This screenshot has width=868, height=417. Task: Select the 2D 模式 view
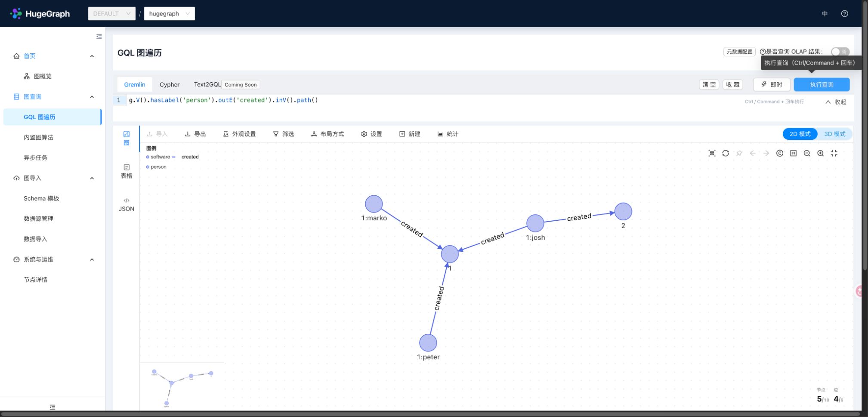(x=800, y=134)
